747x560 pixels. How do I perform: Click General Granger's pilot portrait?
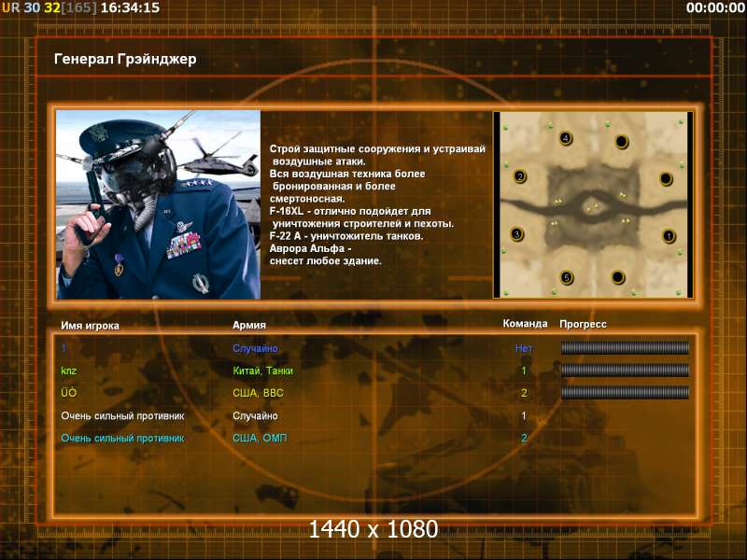tap(158, 204)
